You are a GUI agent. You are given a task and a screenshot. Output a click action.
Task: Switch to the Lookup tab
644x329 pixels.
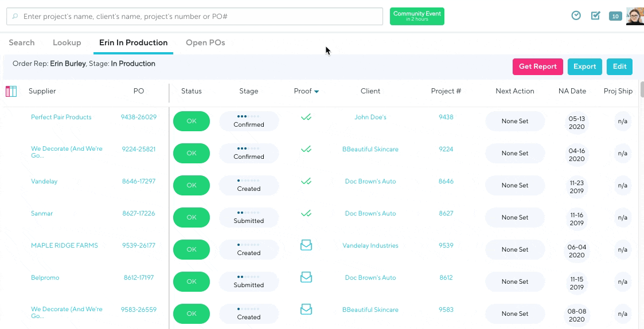coord(67,42)
